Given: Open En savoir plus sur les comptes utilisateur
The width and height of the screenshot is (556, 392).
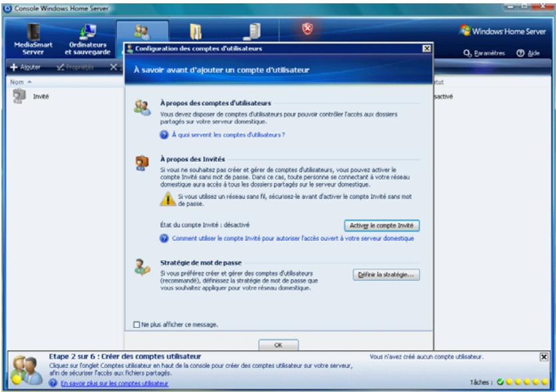Looking at the screenshot, I should coord(114,383).
